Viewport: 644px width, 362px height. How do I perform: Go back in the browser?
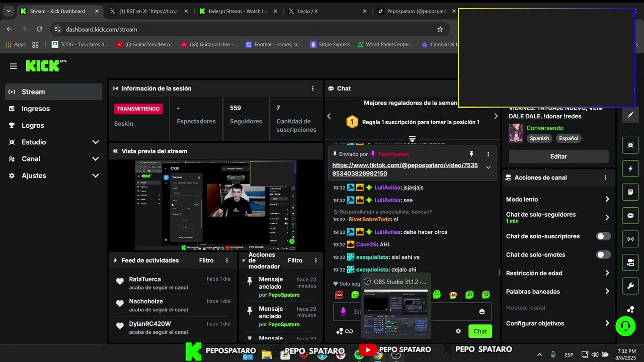9,29
